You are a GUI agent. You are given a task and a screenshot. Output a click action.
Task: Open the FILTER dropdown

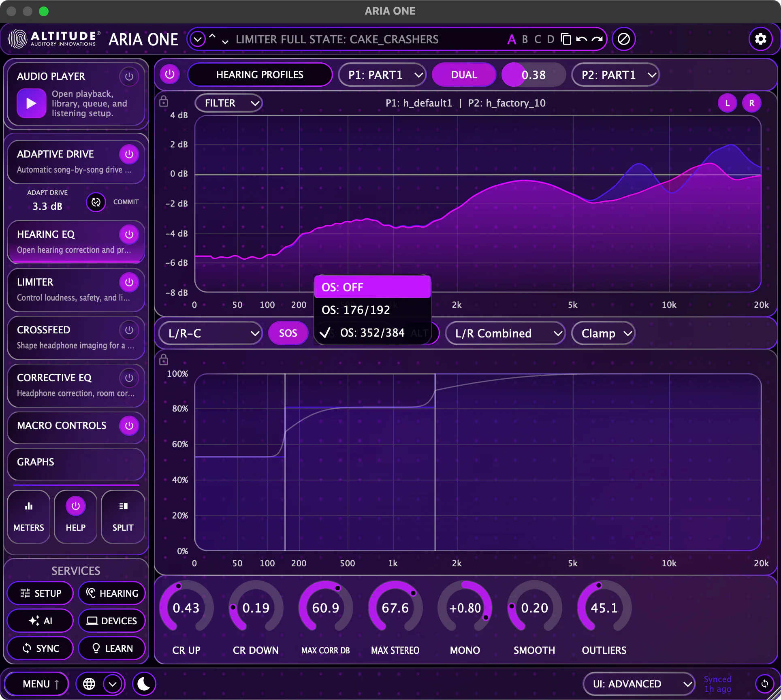pos(229,103)
